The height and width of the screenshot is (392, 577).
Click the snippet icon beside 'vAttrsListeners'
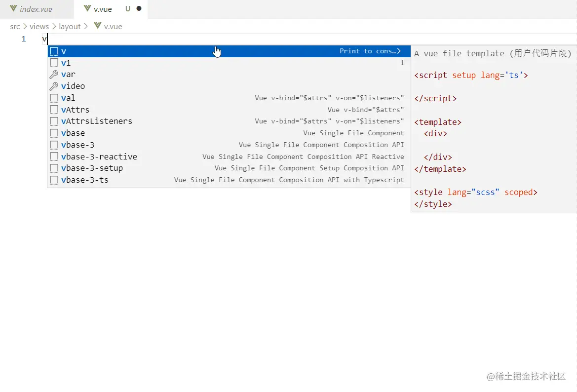tap(54, 121)
